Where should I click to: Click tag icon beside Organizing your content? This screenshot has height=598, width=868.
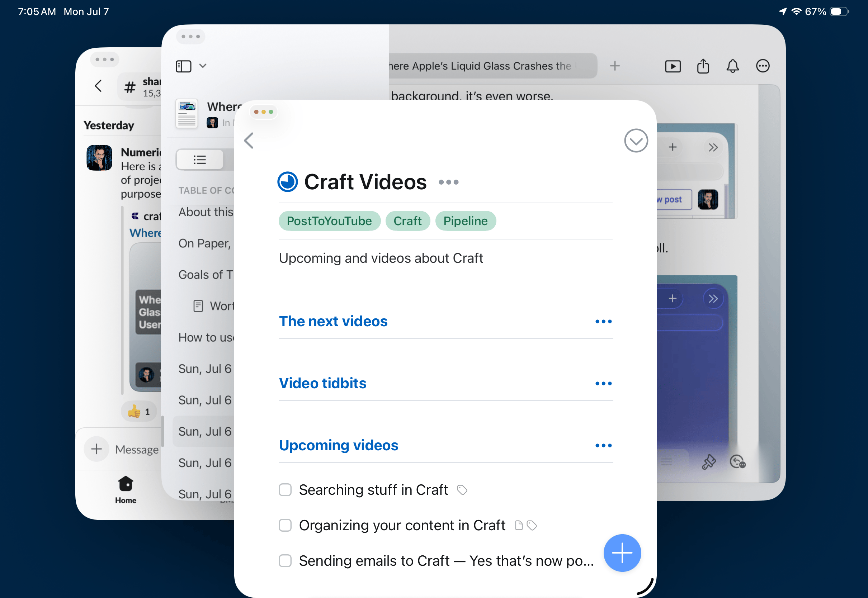(532, 525)
